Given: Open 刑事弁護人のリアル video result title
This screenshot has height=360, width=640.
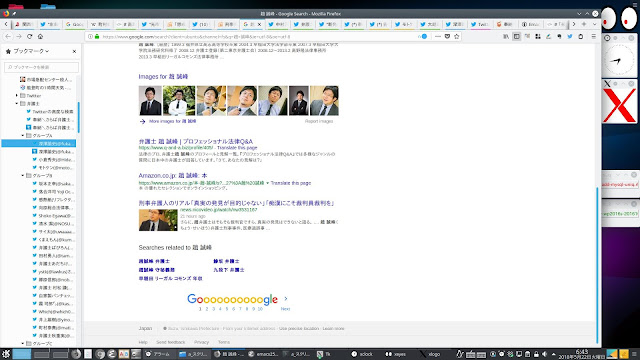Looking at the screenshot, I should [236, 203].
